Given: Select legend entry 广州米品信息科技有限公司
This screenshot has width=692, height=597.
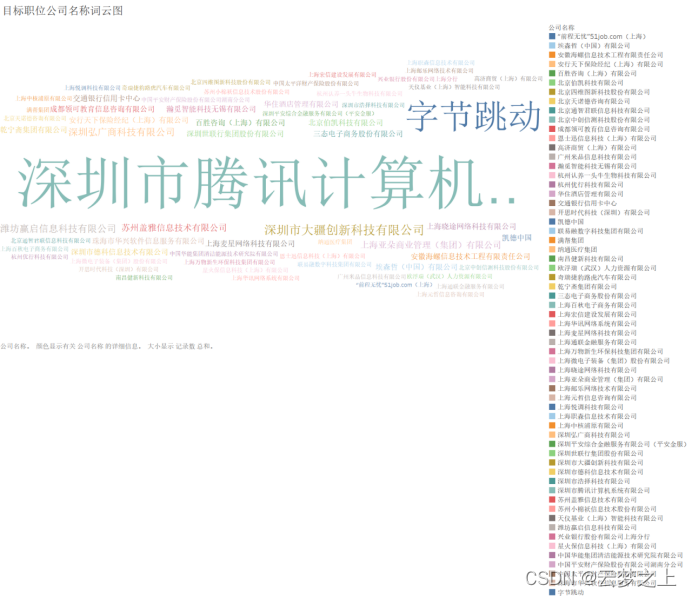Looking at the screenshot, I should [593, 157].
